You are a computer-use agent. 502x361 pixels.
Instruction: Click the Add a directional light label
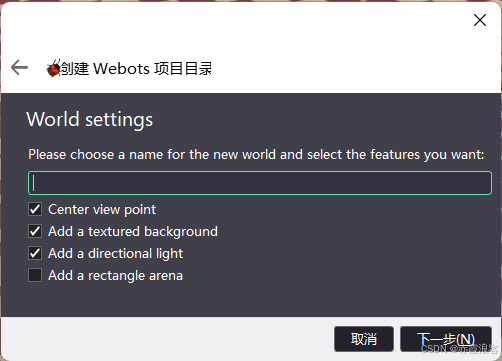point(116,254)
